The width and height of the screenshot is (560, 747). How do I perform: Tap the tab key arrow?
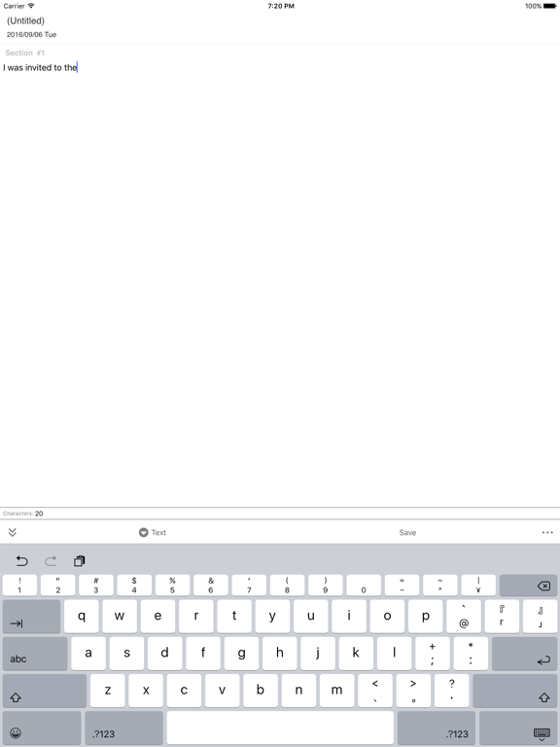pos(31,617)
